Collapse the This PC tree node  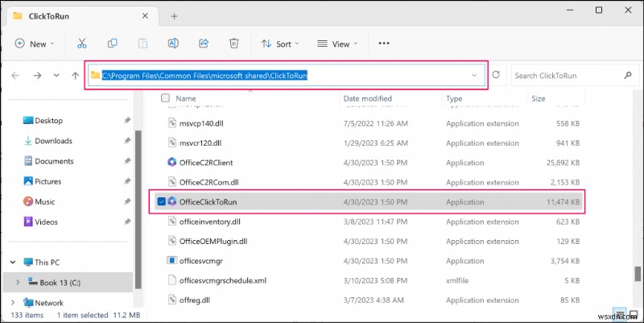click(13, 262)
